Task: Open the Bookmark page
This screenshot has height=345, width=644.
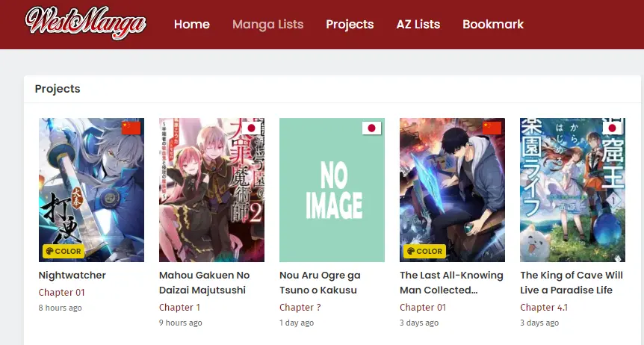Action: (x=493, y=24)
